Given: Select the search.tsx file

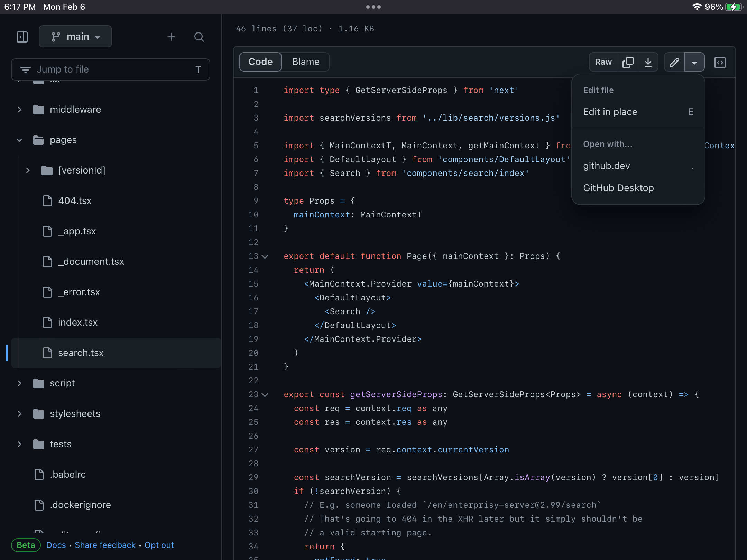Looking at the screenshot, I should pyautogui.click(x=116, y=353).
